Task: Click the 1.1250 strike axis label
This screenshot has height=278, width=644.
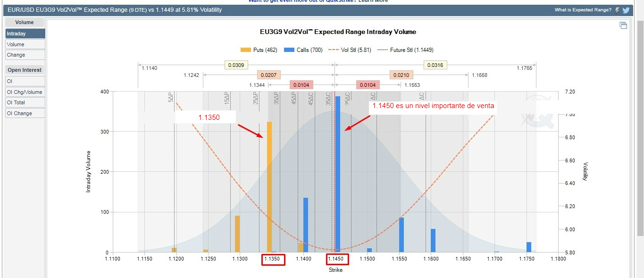Action: coord(208,259)
